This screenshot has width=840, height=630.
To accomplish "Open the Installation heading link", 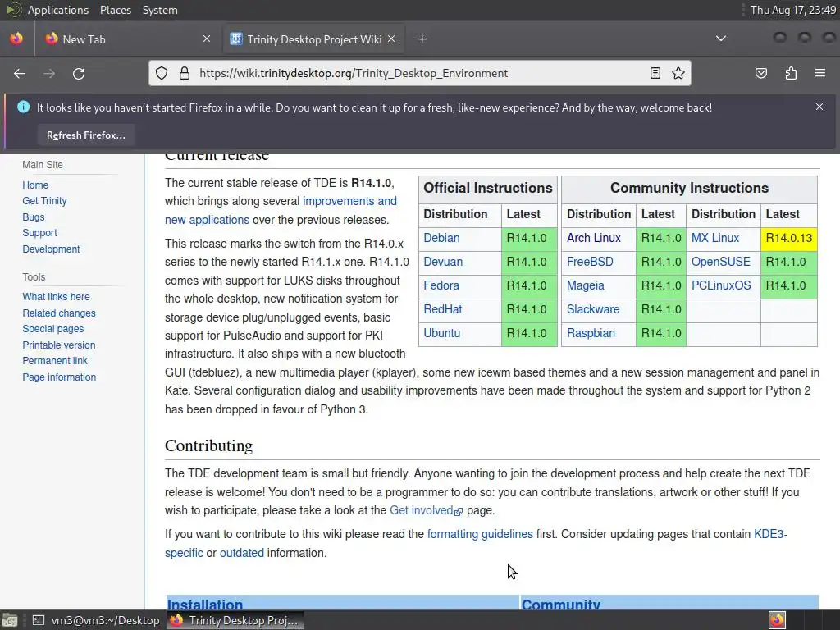I will 204,605.
